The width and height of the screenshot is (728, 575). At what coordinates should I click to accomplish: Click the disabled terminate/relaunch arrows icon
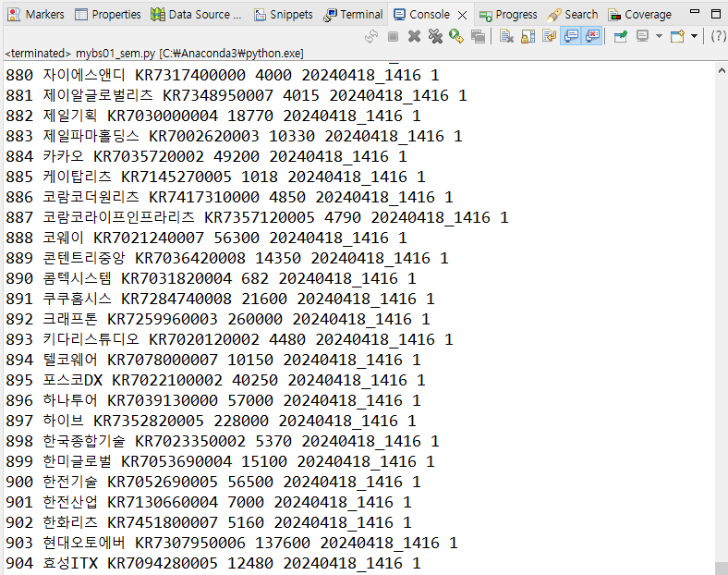pyautogui.click(x=371, y=36)
